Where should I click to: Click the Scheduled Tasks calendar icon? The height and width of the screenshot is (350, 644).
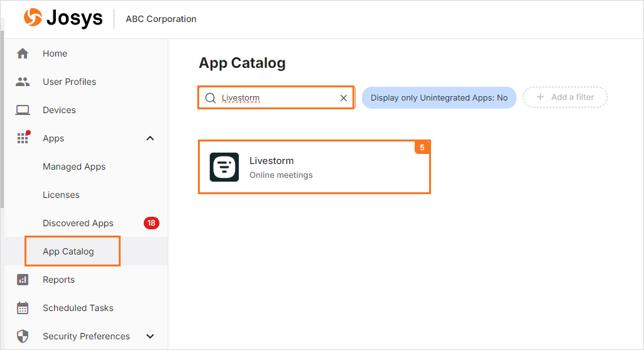(x=23, y=308)
